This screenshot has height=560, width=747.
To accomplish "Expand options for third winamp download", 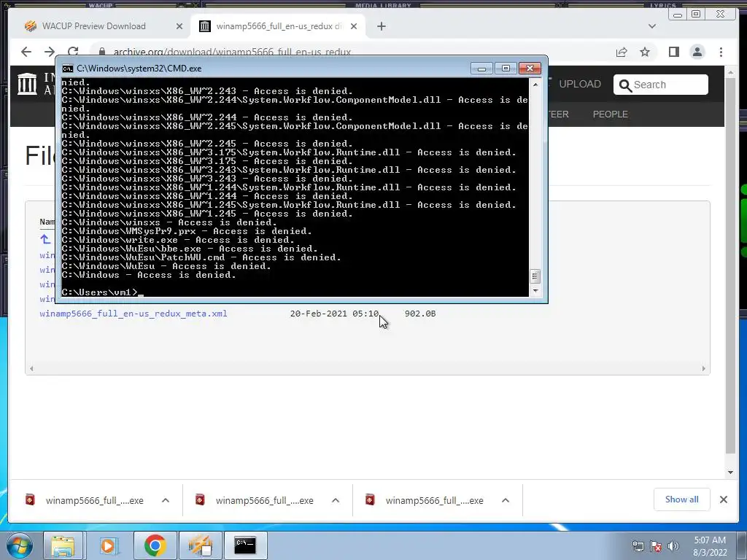I will (x=506, y=500).
